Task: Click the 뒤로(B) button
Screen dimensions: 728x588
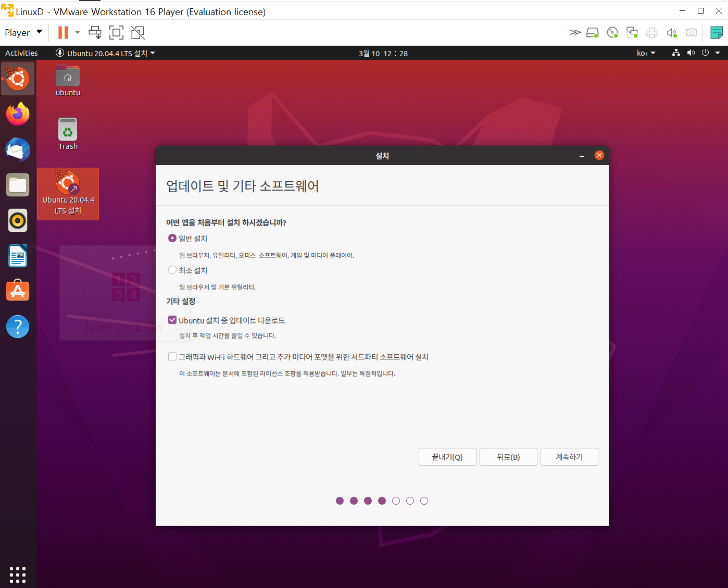Action: click(508, 457)
